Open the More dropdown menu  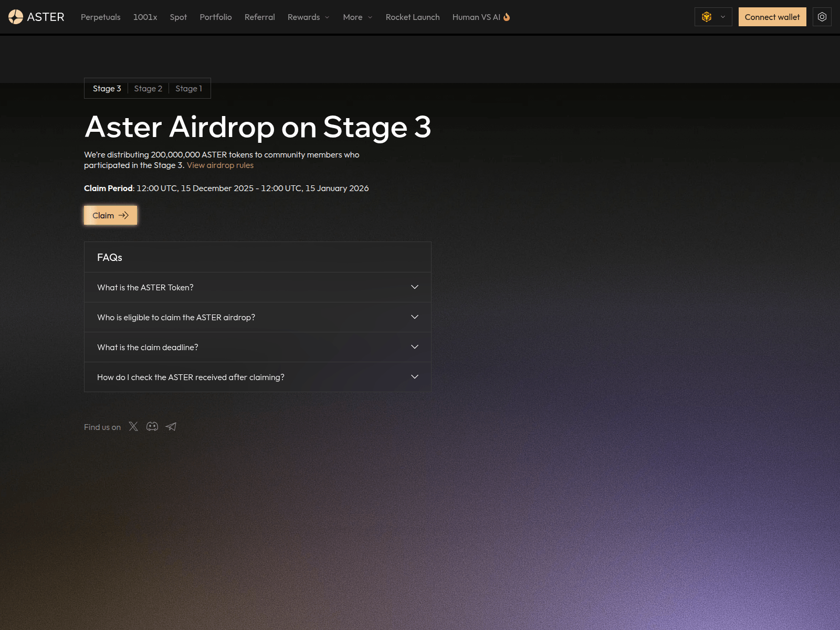pos(358,17)
